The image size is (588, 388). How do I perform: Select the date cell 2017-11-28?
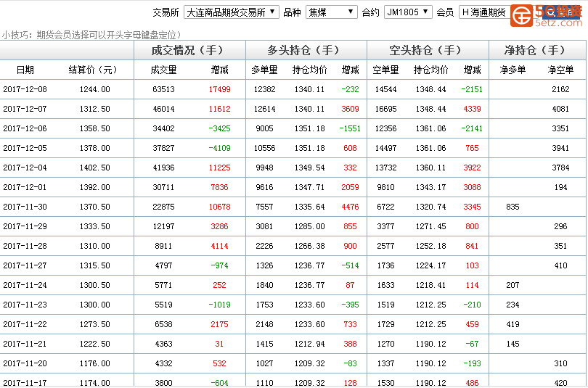point(25,246)
